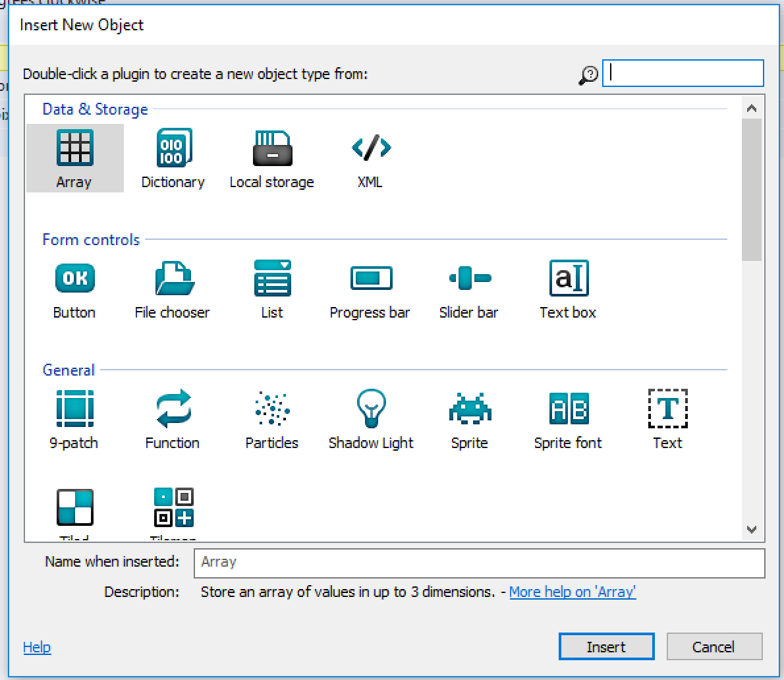Pick the Progress bar plugin

371,278
